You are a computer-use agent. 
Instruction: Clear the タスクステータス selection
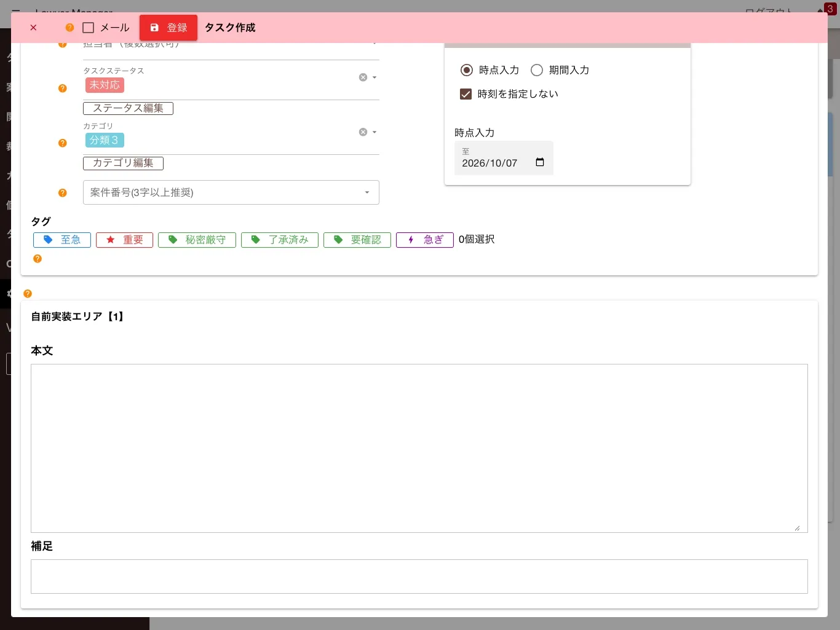click(x=363, y=77)
